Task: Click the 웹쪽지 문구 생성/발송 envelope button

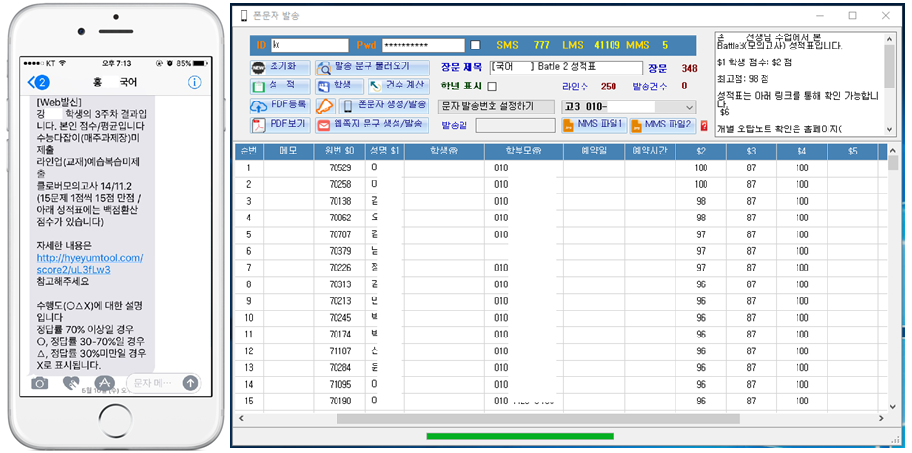Action: coord(372,125)
